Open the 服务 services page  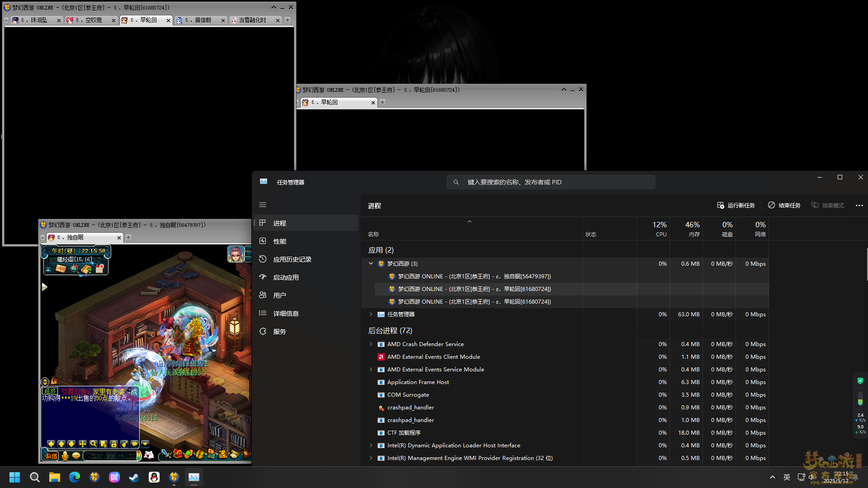coord(306,332)
